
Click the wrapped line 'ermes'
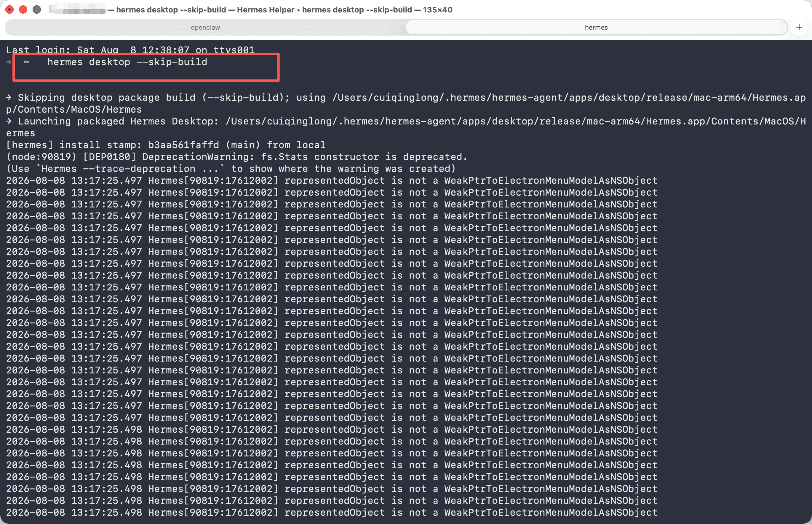point(21,133)
